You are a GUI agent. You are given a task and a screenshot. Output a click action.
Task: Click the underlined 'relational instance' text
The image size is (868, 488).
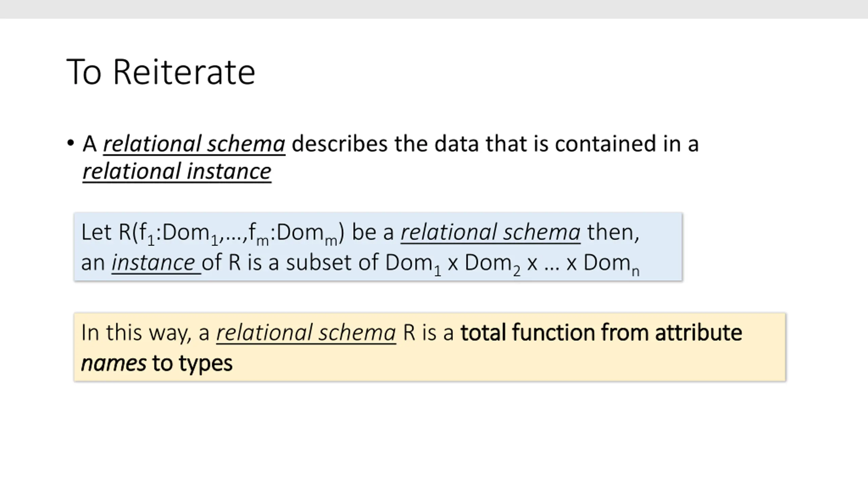pos(177,171)
